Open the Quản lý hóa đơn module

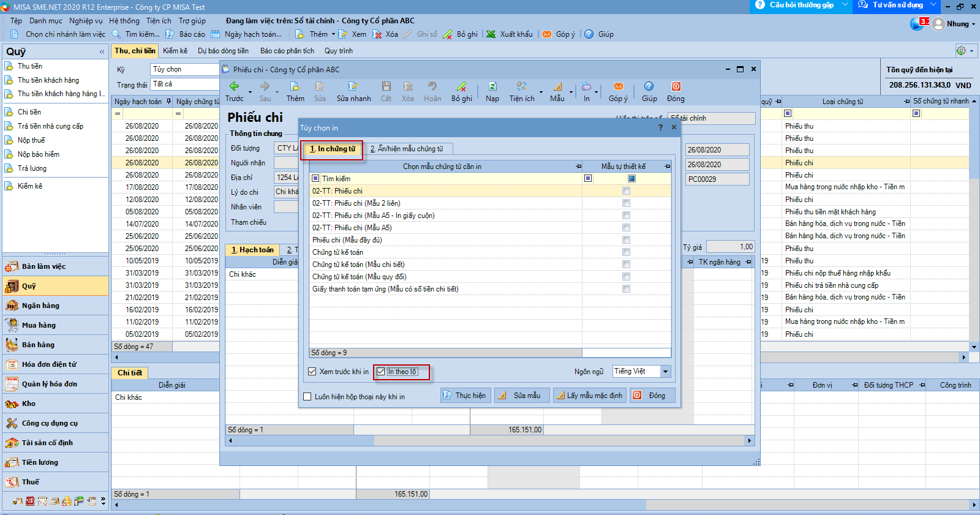tap(56, 384)
